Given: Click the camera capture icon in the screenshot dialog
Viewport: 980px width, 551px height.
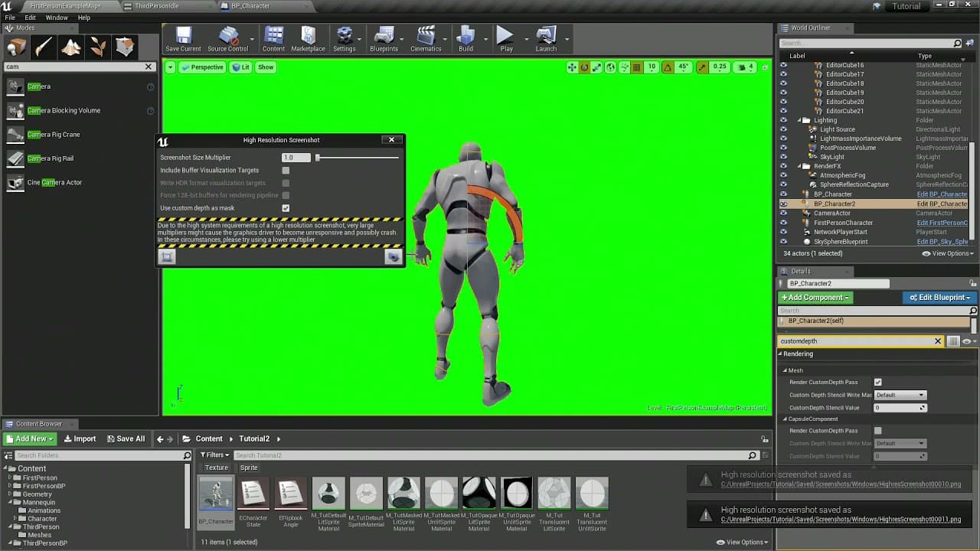Looking at the screenshot, I should 167,256.
